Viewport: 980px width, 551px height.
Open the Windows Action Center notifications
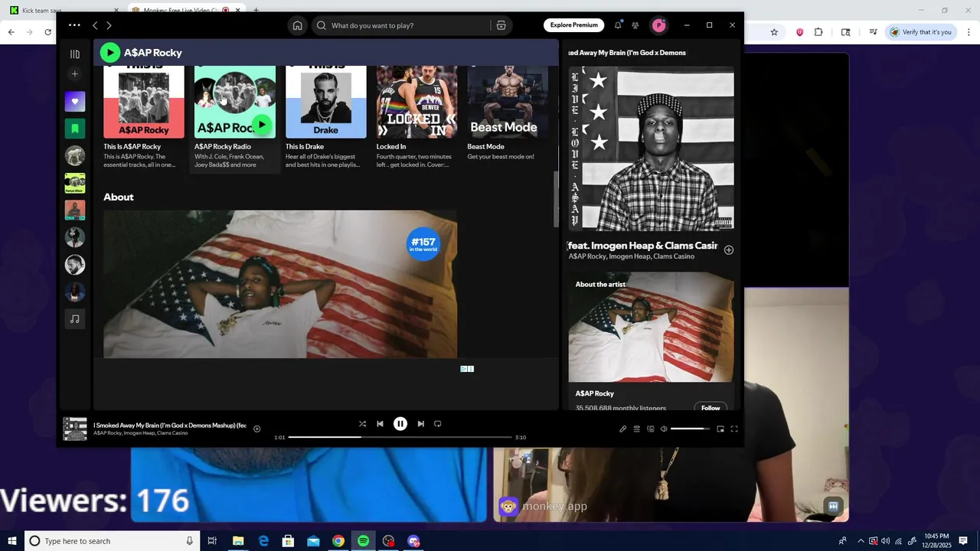963,541
